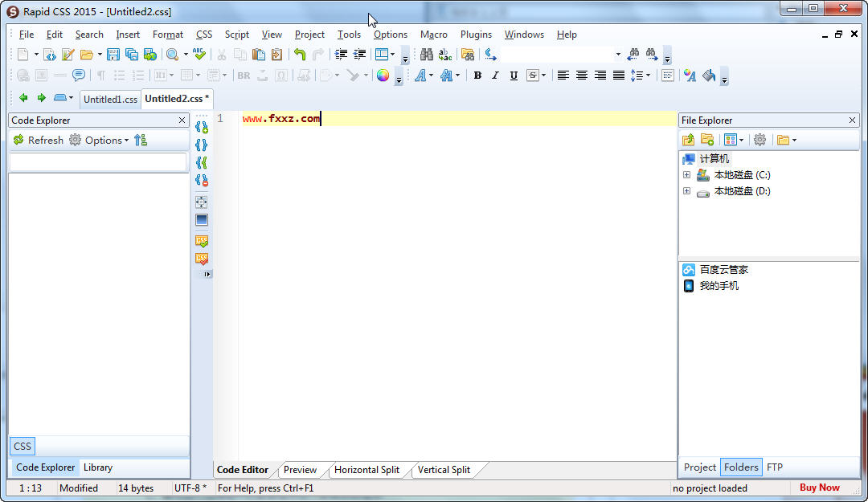
Task: Click the outdent lines icon
Action: [x=360, y=55]
